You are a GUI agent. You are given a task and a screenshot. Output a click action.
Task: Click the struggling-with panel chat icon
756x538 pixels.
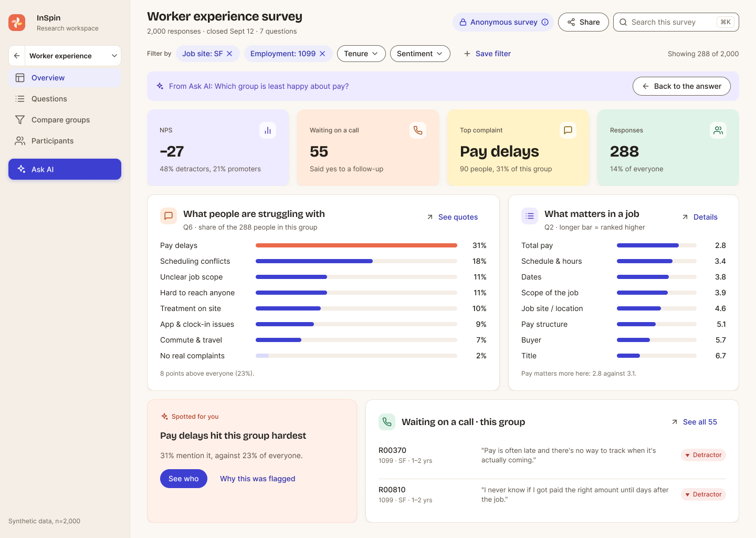click(169, 216)
